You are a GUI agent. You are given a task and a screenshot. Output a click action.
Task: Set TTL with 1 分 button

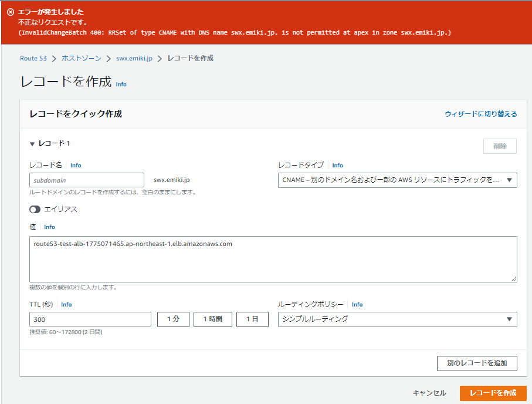(173, 319)
